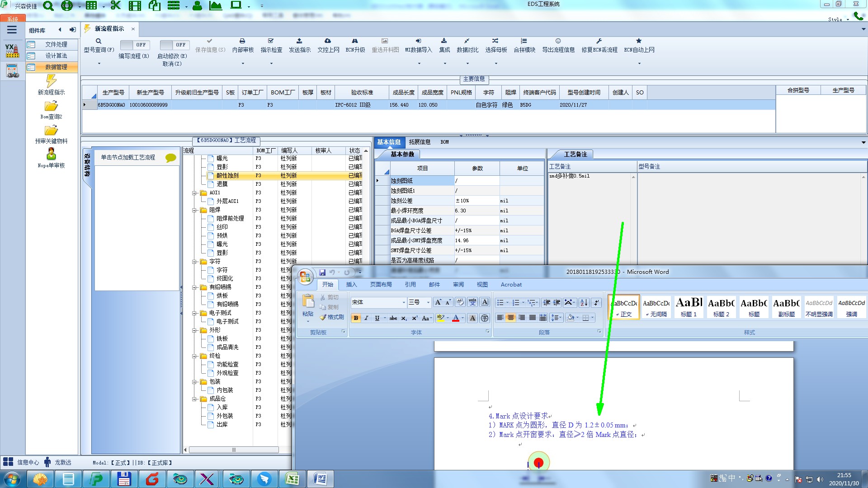
Task: Open the Word font name dropdown
Action: [x=404, y=303]
